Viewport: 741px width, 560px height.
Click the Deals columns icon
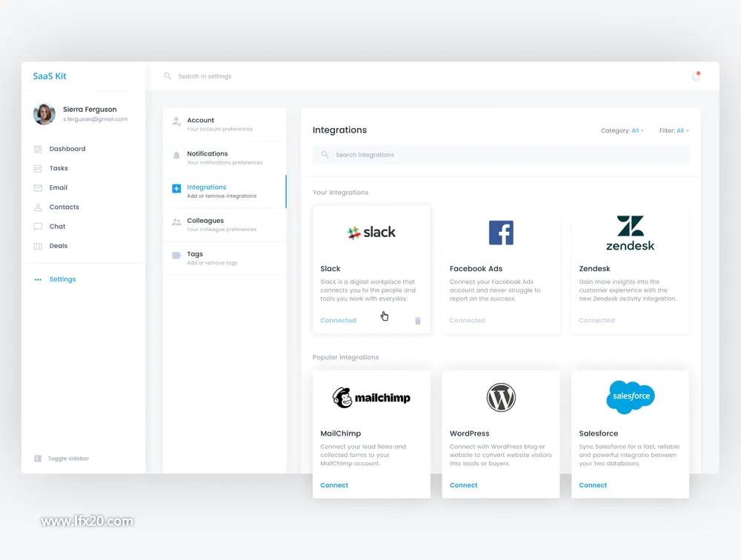pos(38,246)
